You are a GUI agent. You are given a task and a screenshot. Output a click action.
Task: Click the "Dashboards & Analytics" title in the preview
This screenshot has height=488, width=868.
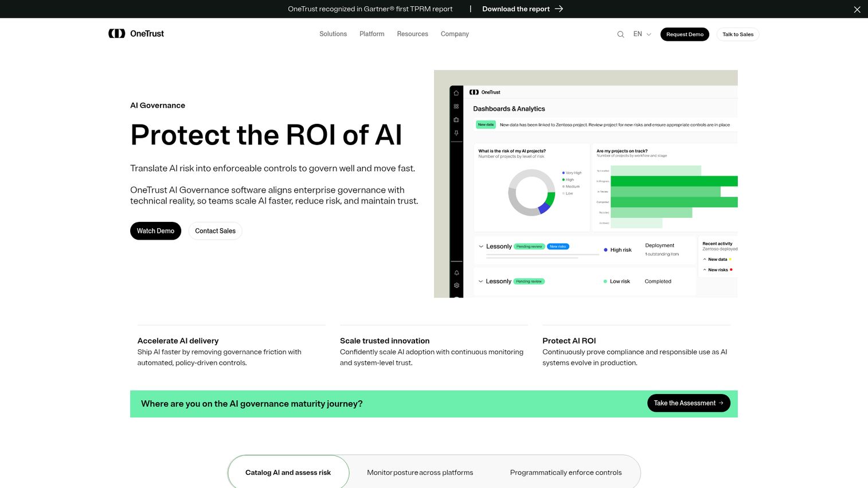point(509,109)
